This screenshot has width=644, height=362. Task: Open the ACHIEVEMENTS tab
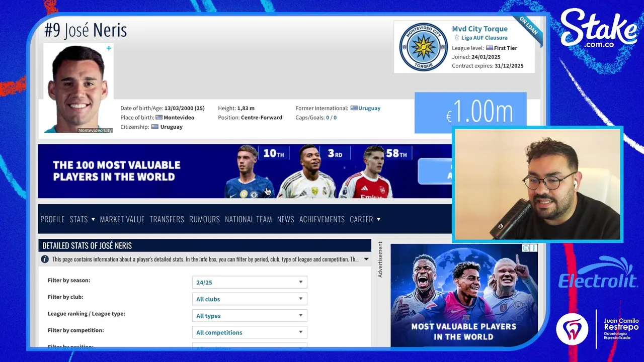(x=322, y=219)
